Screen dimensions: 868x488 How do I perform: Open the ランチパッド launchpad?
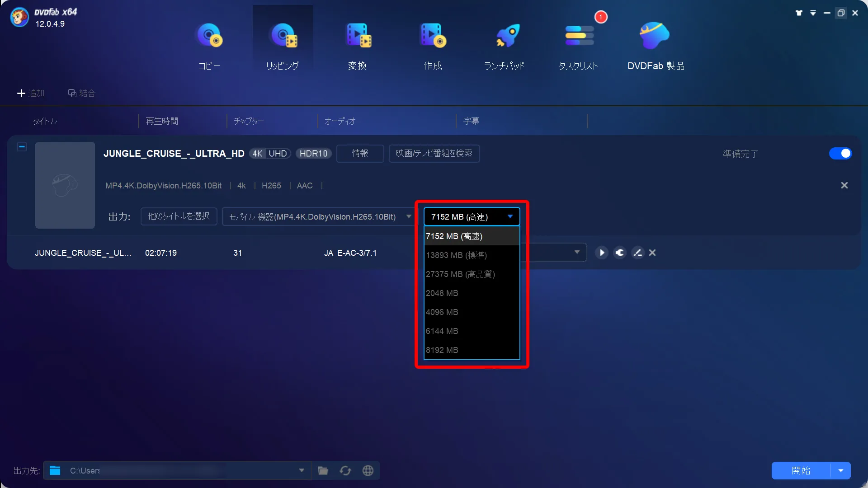tap(505, 46)
